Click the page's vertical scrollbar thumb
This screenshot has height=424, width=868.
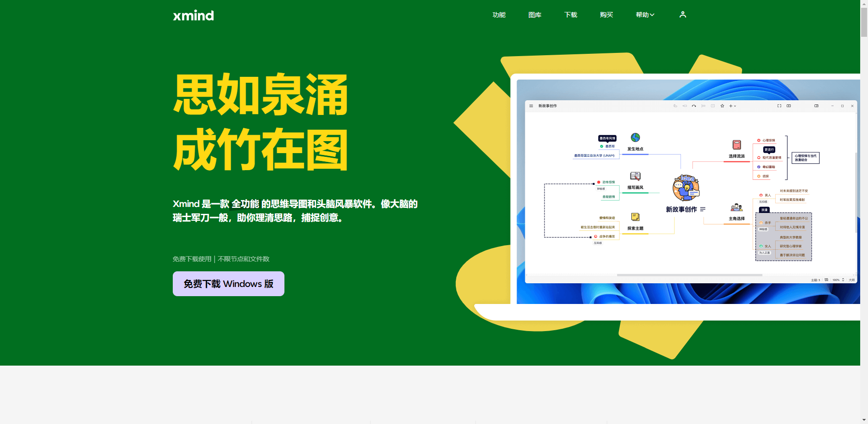point(864,22)
